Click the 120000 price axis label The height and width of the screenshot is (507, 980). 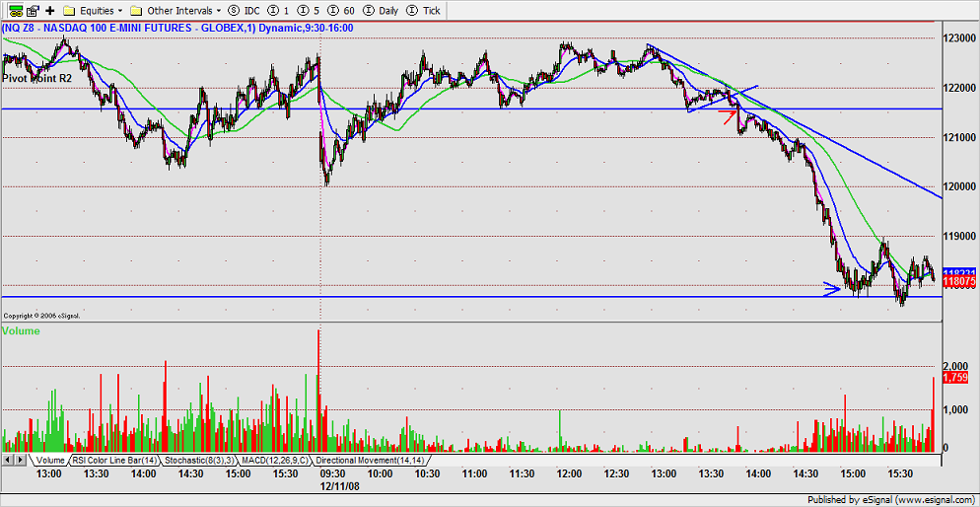pos(959,186)
